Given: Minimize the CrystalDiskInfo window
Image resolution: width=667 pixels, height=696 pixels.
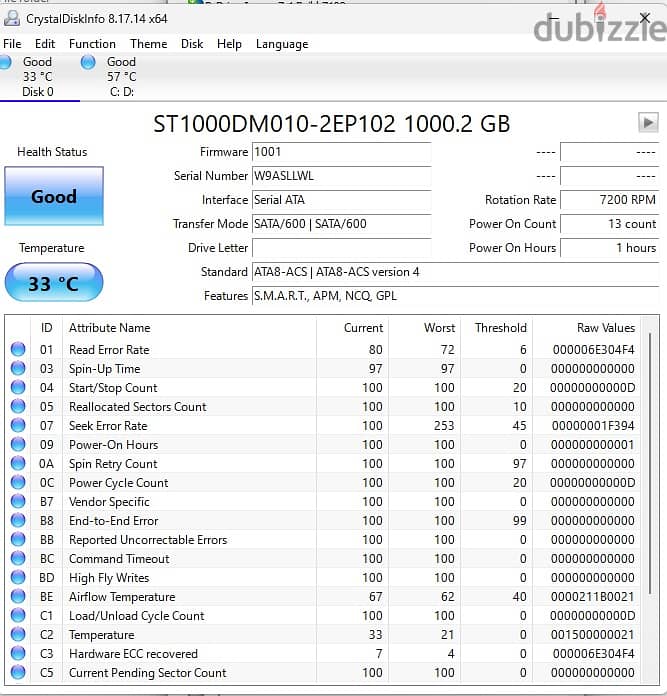Looking at the screenshot, I should [553, 18].
